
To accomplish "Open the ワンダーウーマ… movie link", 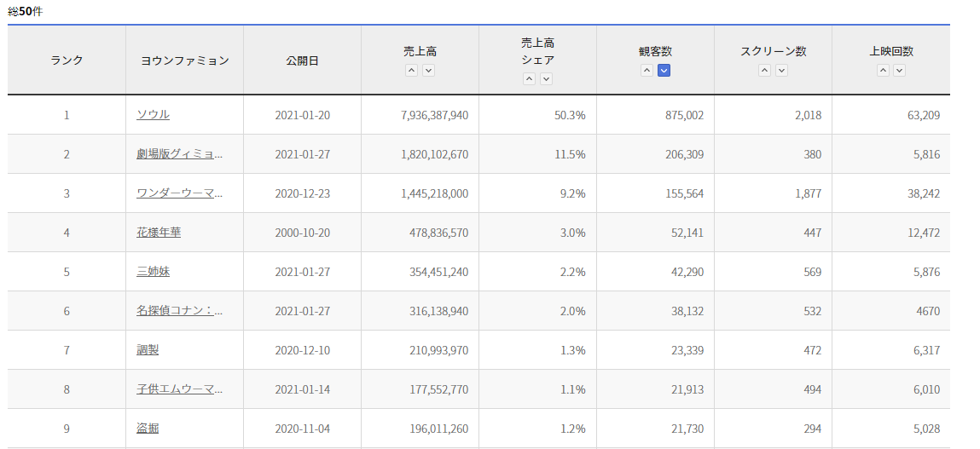I will click(x=179, y=193).
